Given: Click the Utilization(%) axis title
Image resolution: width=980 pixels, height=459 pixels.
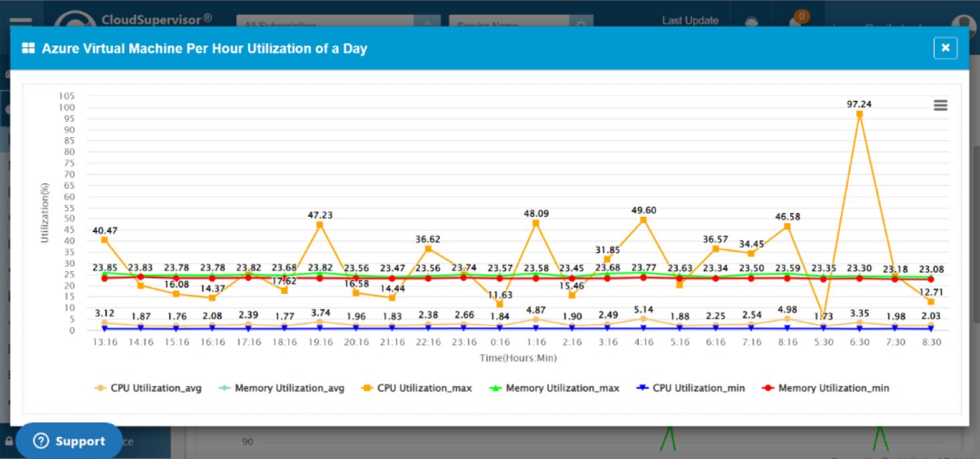Looking at the screenshot, I should (45, 213).
